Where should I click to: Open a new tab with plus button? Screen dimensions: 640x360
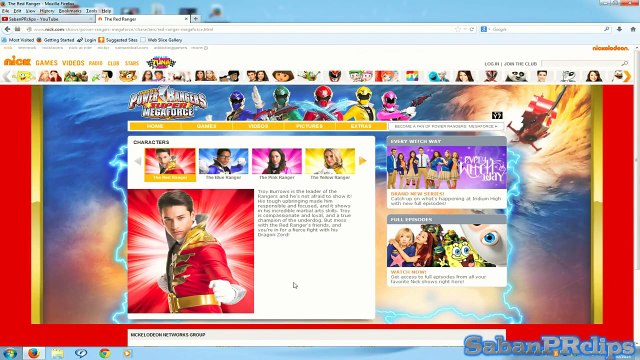(x=196, y=19)
